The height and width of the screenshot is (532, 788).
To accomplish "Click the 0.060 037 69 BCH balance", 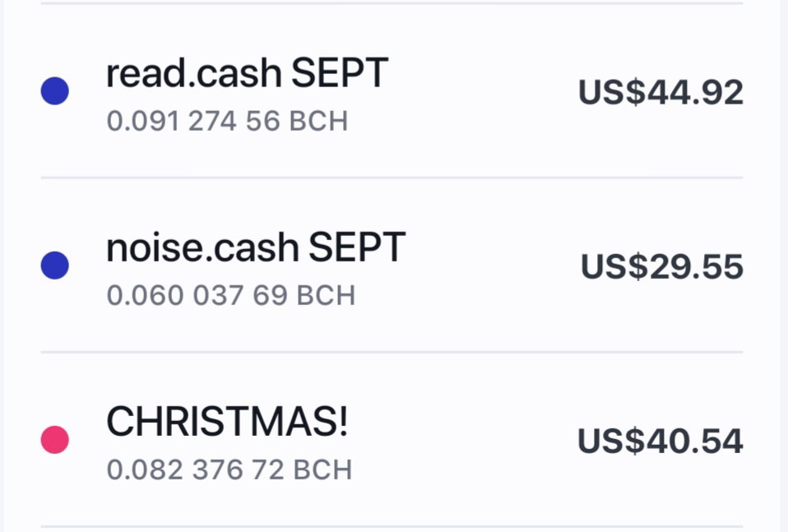I will (x=231, y=295).
